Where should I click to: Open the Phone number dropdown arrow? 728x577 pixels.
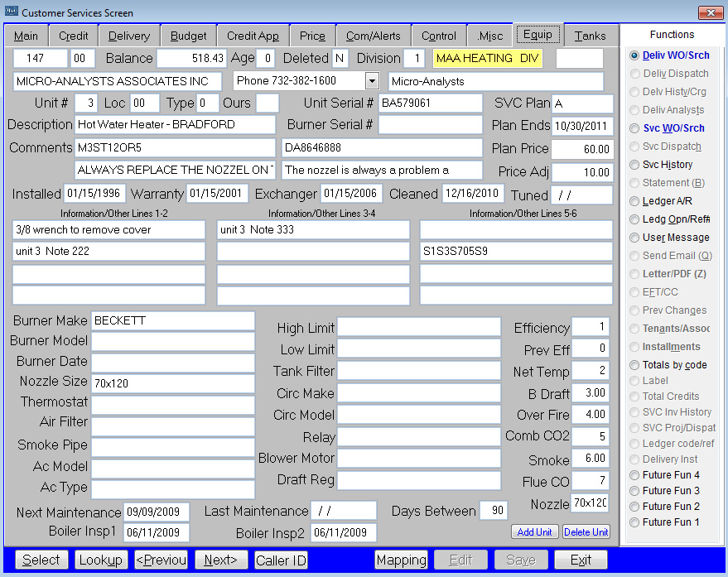(372, 81)
